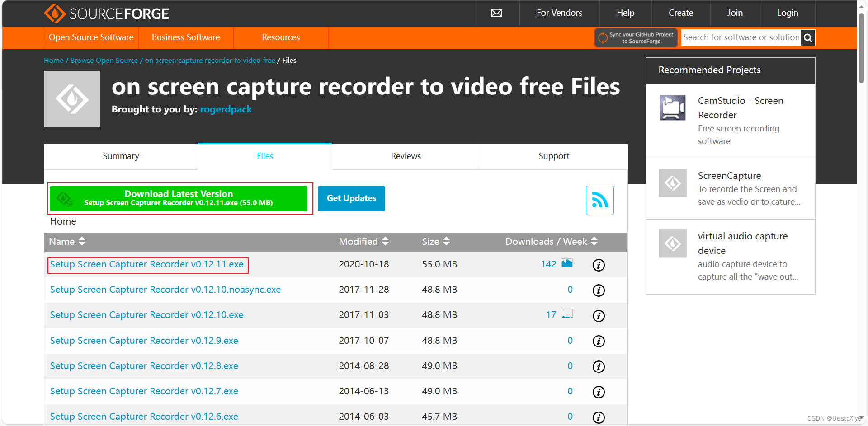Click the 45.7 MB size cell
Screen dimensions: 868x426
tap(439, 417)
